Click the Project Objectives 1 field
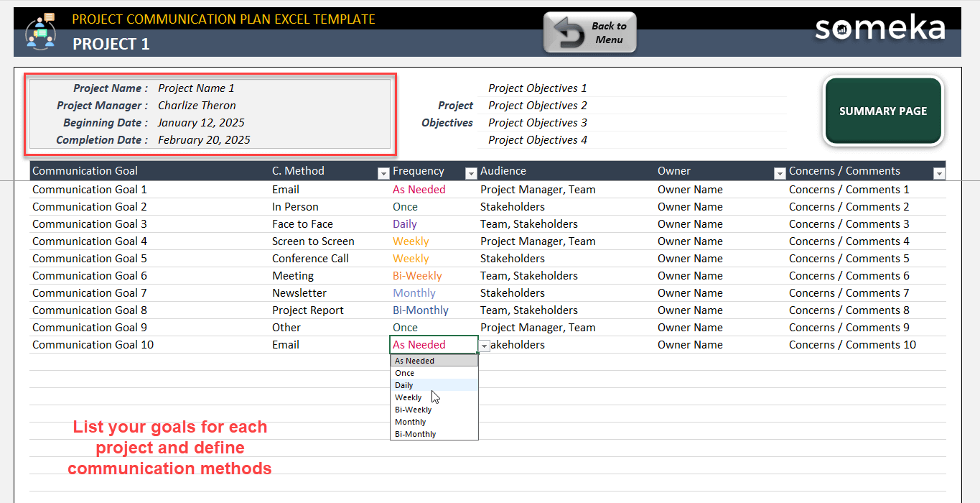The image size is (980, 503). click(538, 88)
